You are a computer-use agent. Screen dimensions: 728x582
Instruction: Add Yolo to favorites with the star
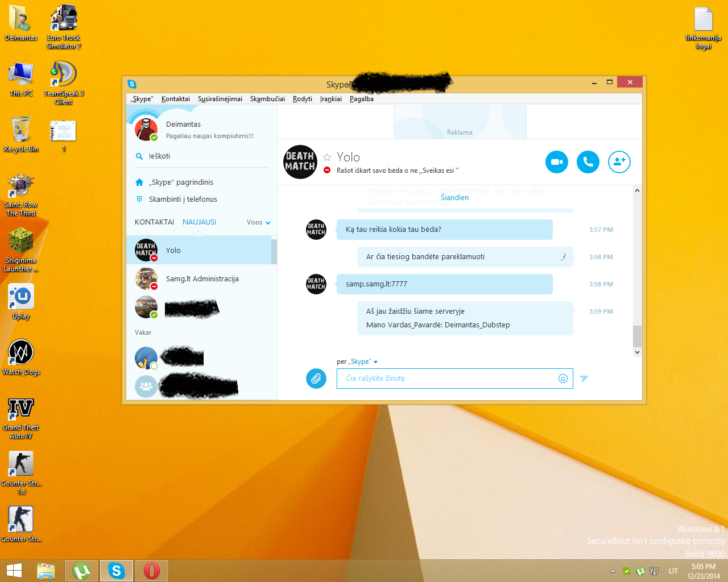[x=327, y=157]
